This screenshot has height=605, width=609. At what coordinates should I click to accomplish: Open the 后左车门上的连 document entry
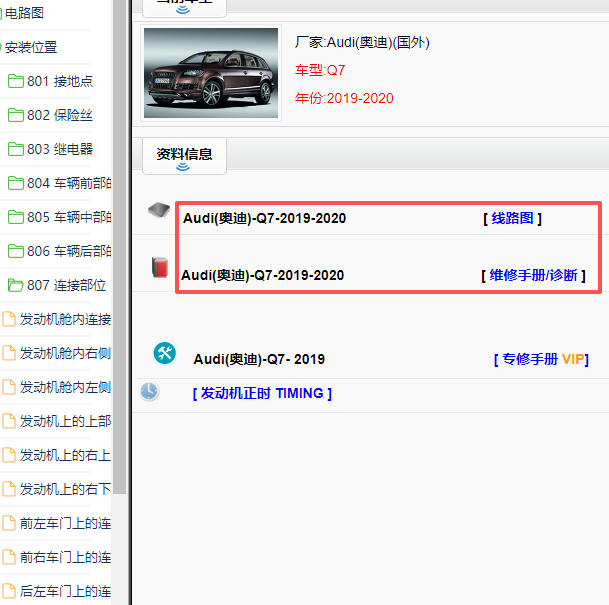pyautogui.click(x=66, y=591)
